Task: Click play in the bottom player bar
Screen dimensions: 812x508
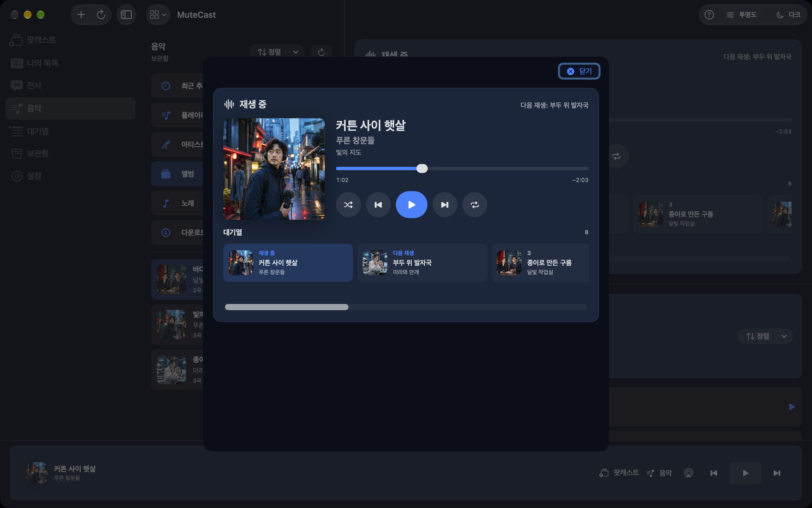Action: (x=745, y=473)
